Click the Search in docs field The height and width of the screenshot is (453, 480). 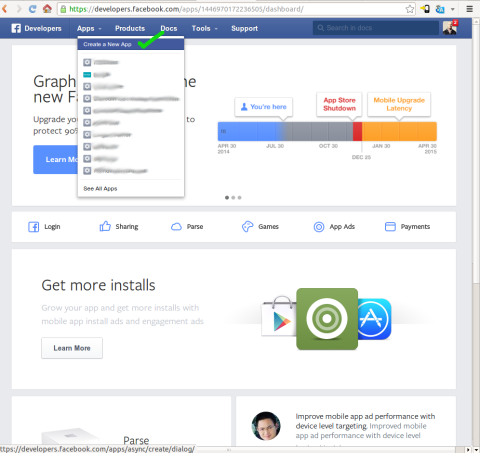pos(376,28)
